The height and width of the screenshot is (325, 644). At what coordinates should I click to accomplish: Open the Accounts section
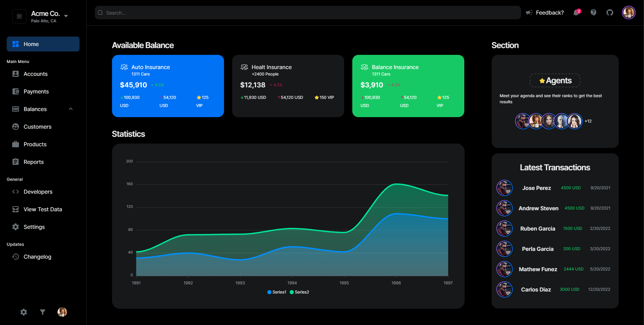[x=35, y=74]
